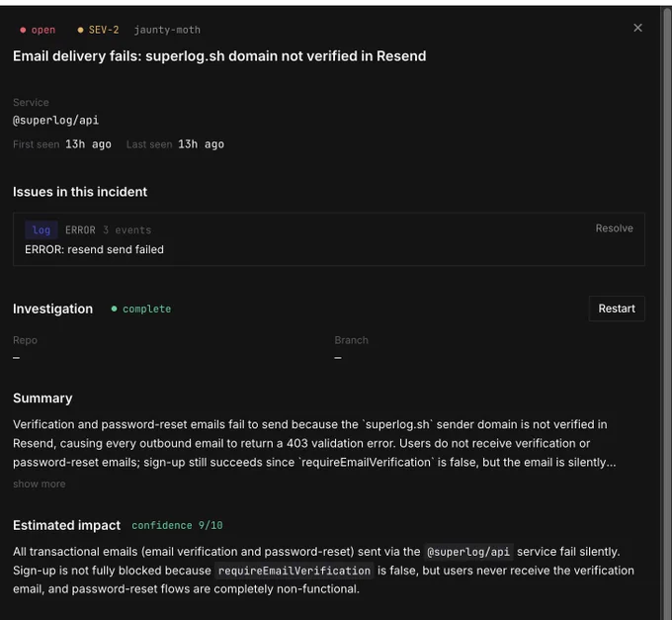Click the complete investigation status
This screenshot has width=672, height=620.
[x=141, y=310]
